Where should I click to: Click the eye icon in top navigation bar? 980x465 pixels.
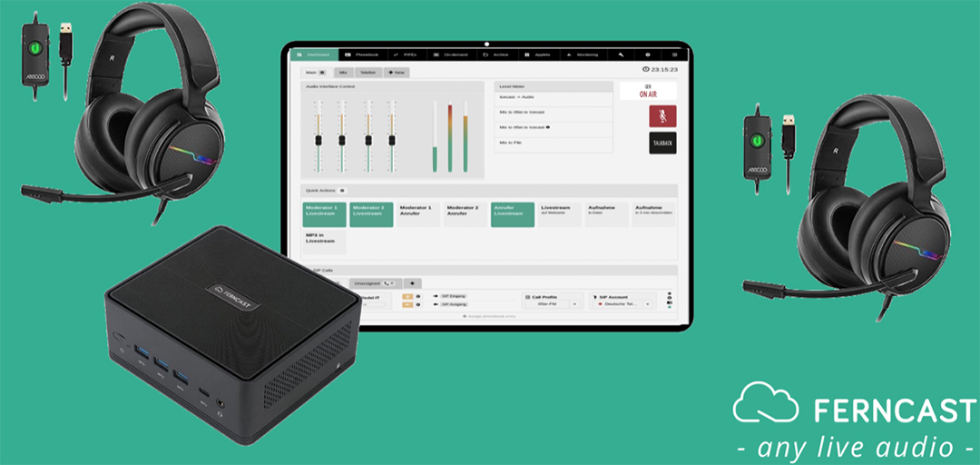648,54
